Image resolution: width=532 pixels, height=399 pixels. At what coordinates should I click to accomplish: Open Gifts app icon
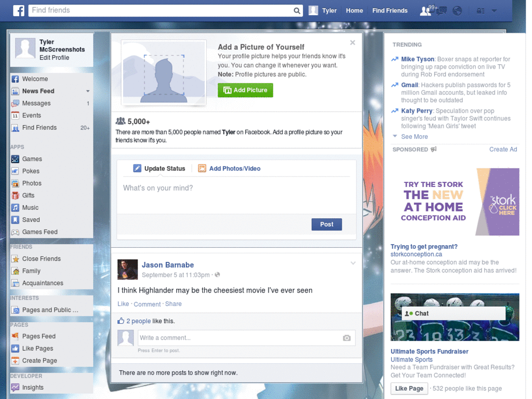coord(15,195)
